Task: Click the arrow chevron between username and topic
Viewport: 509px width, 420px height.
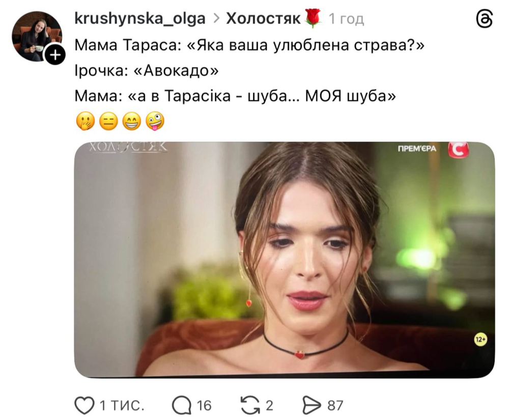Action: (x=216, y=19)
